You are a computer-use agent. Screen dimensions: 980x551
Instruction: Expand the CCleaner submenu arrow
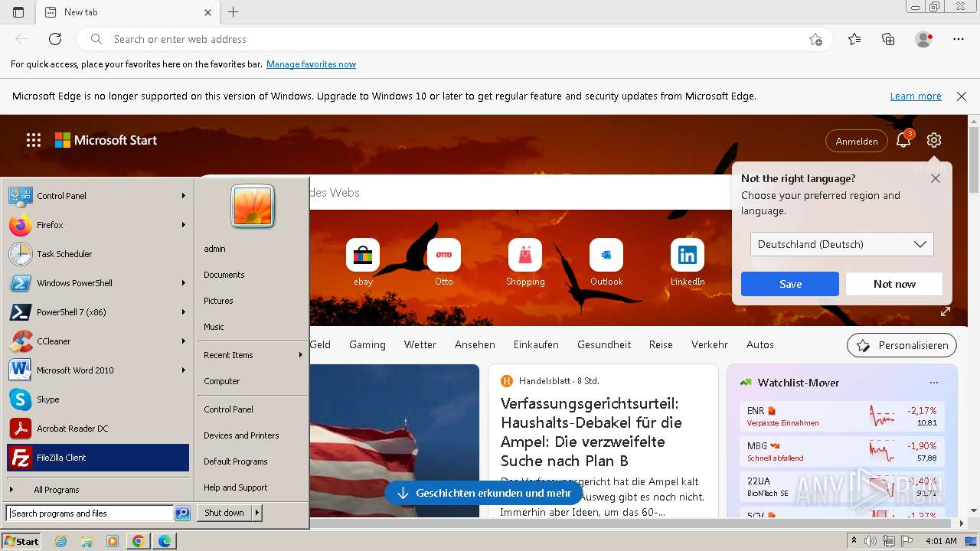point(183,341)
